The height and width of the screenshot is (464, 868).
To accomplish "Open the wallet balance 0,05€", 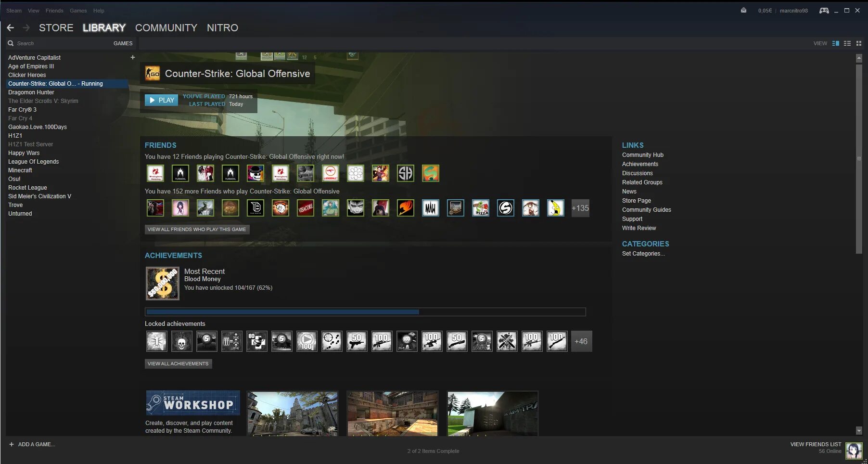I will click(x=765, y=11).
